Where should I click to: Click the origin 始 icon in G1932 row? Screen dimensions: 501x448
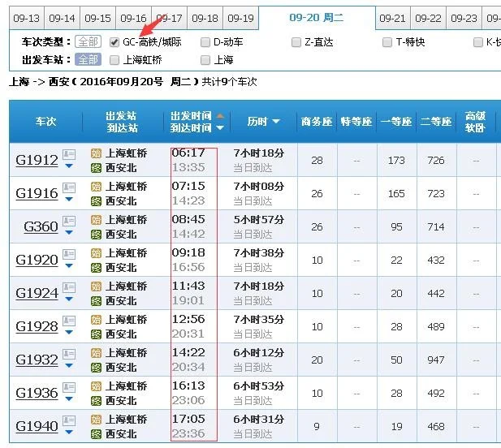(x=96, y=353)
